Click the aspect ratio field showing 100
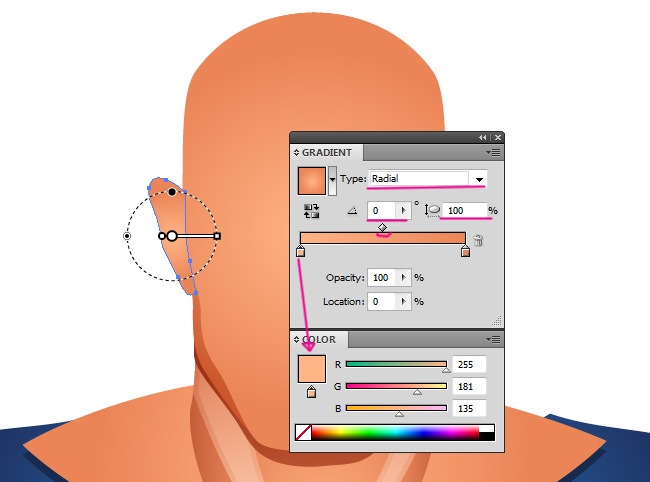The image size is (650, 482). coord(464,211)
